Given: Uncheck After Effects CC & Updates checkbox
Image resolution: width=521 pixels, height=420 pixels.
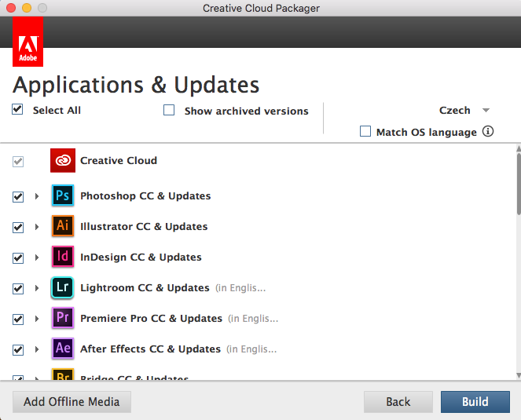Looking at the screenshot, I should click(18, 349).
